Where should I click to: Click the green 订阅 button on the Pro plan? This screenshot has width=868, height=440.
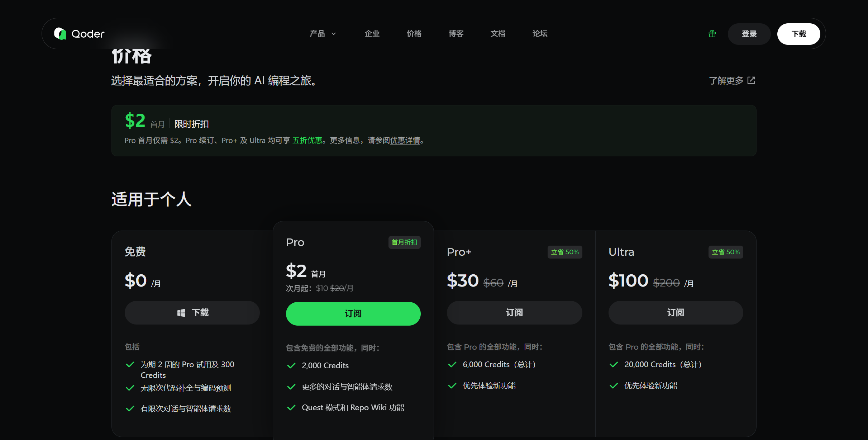click(x=353, y=313)
